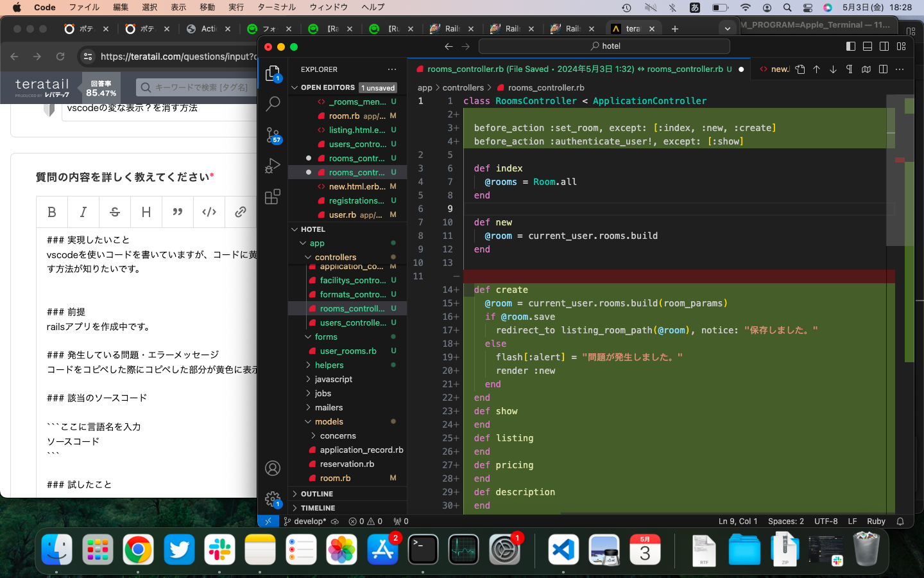Toggle the bottom panel layout button
This screenshot has width=924, height=578.
(x=868, y=46)
